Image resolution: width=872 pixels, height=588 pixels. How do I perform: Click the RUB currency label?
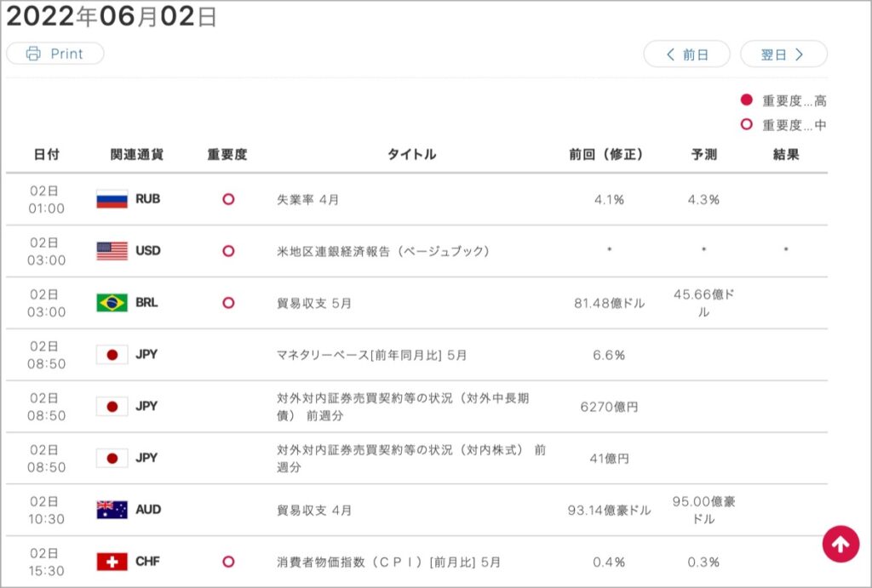(x=147, y=199)
